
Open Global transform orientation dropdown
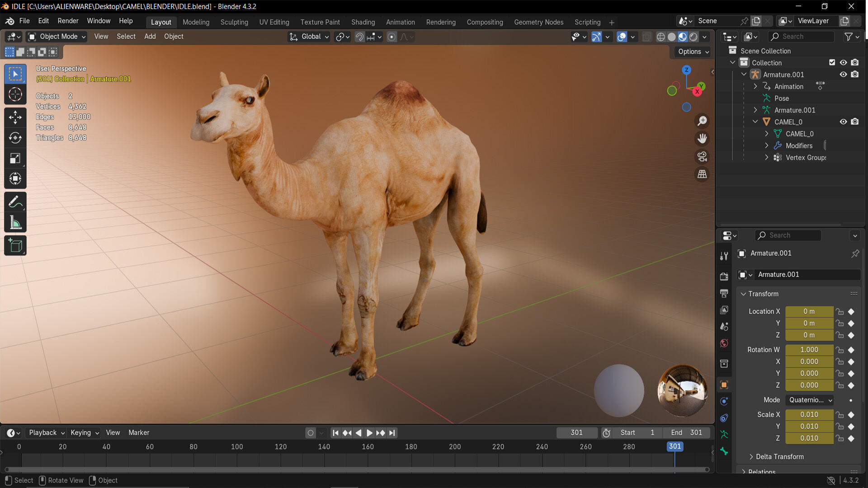click(x=310, y=37)
